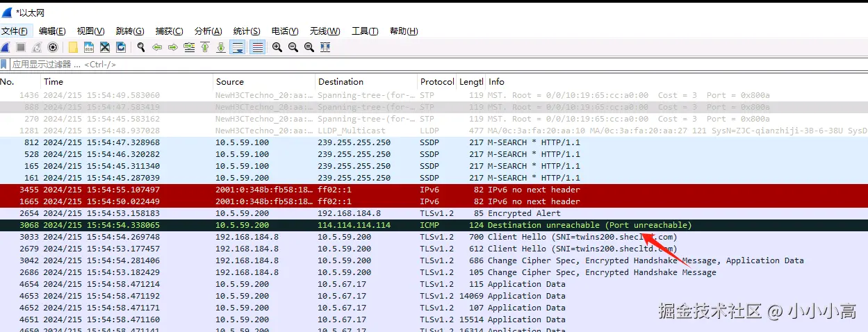
Task: Select packet 2654 Encrypted Alert row
Action: [434, 213]
